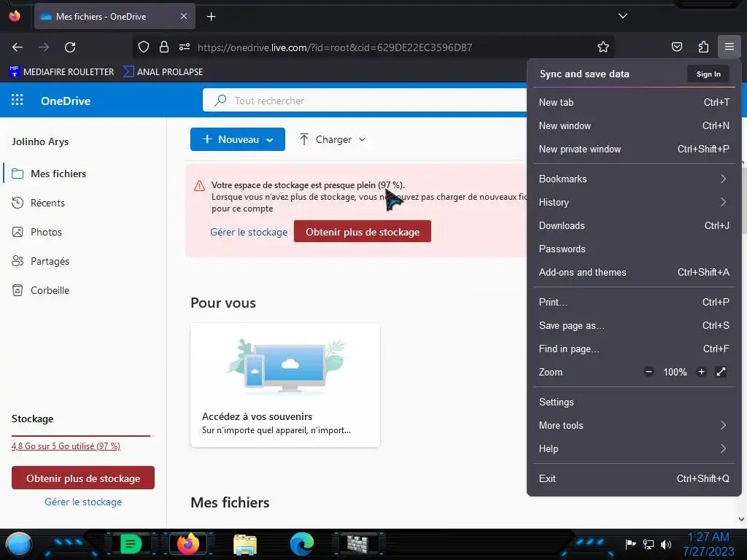Select New private window menu entry

[x=634, y=149]
